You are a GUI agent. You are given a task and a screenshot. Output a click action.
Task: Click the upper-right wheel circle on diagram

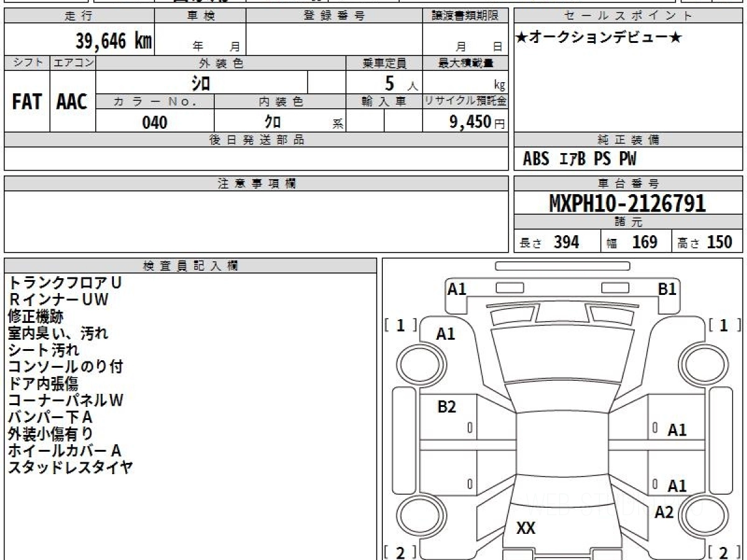(702, 363)
